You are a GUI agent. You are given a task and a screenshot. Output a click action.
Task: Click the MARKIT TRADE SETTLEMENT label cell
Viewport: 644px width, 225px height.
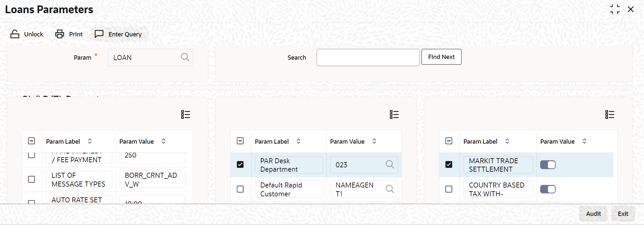498,165
